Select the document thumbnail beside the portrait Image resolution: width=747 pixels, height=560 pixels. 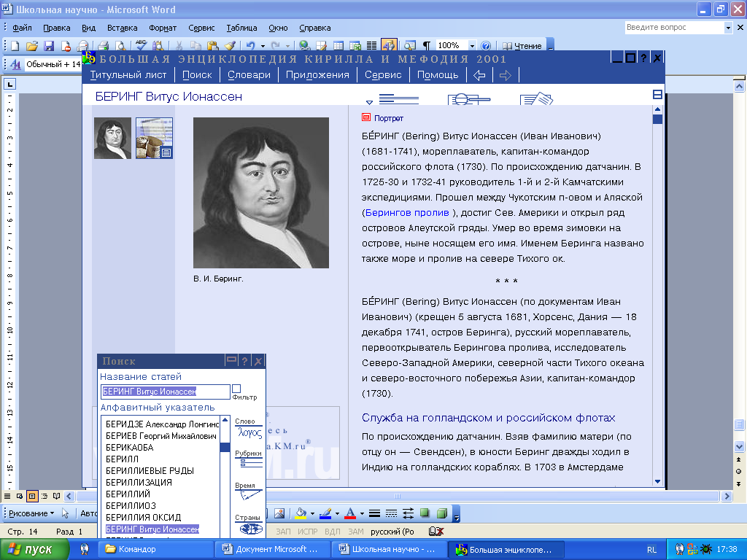point(155,138)
